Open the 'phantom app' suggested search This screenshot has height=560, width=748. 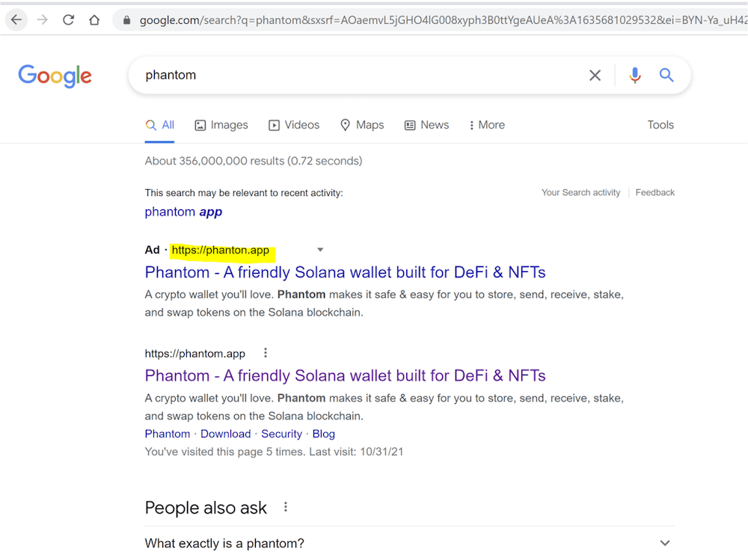184,212
